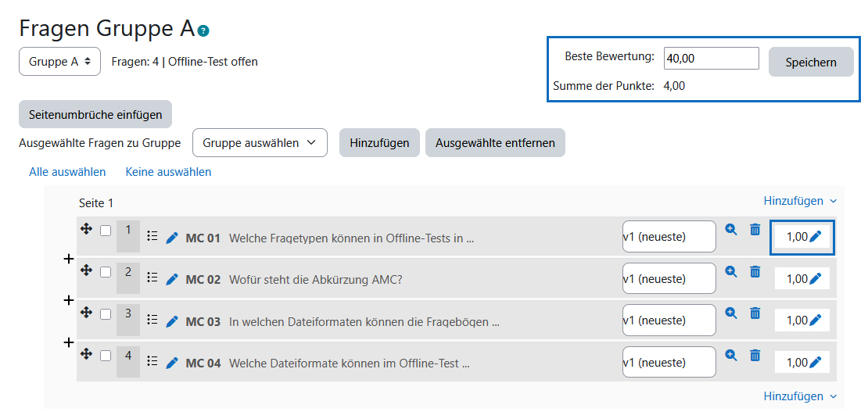This screenshot has width=868, height=419.
Task: Click multiple-choice type icon of MC 01
Action: (x=152, y=236)
